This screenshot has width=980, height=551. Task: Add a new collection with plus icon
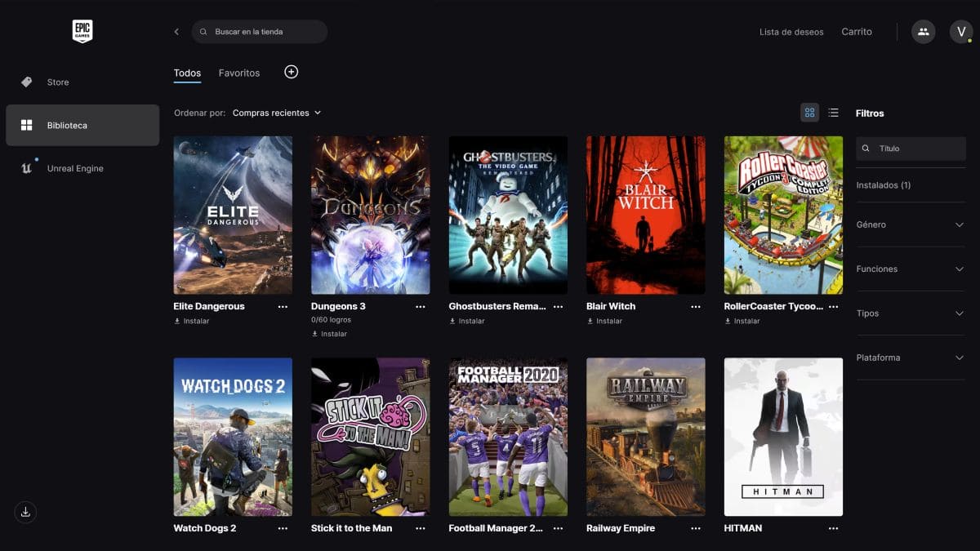(x=291, y=72)
